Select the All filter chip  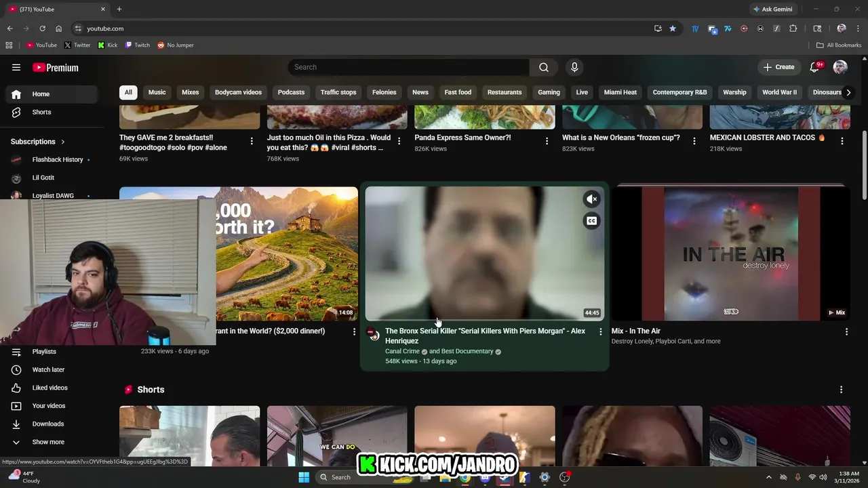click(128, 92)
